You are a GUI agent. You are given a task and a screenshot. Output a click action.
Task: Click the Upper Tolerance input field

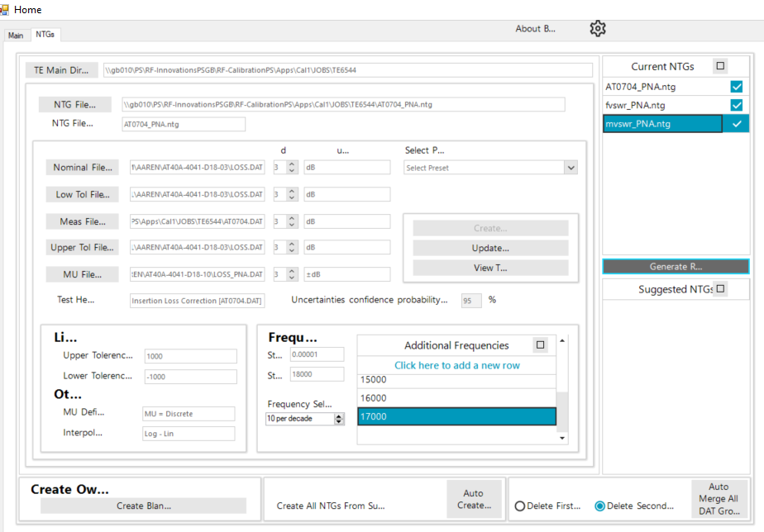point(190,356)
